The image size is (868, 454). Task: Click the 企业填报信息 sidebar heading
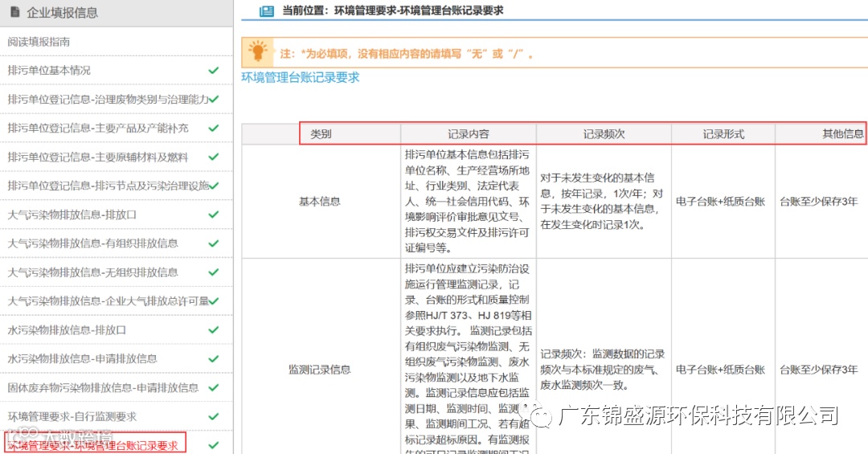pyautogui.click(x=62, y=12)
